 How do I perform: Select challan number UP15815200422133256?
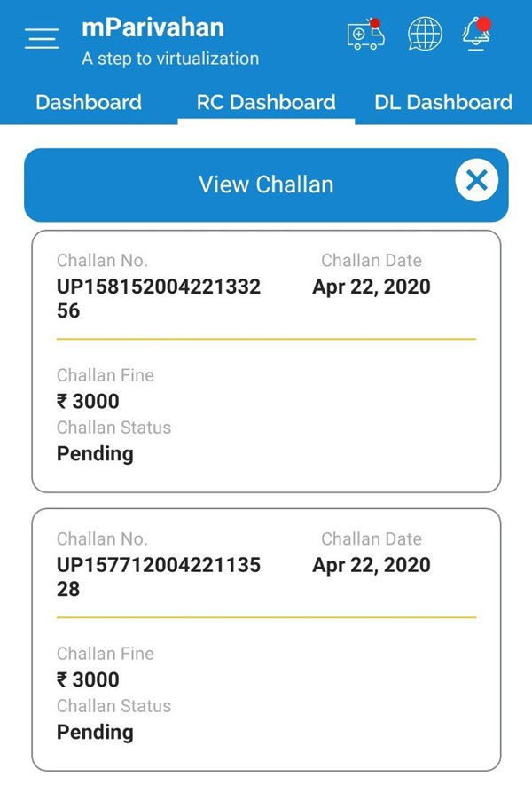[x=159, y=298]
